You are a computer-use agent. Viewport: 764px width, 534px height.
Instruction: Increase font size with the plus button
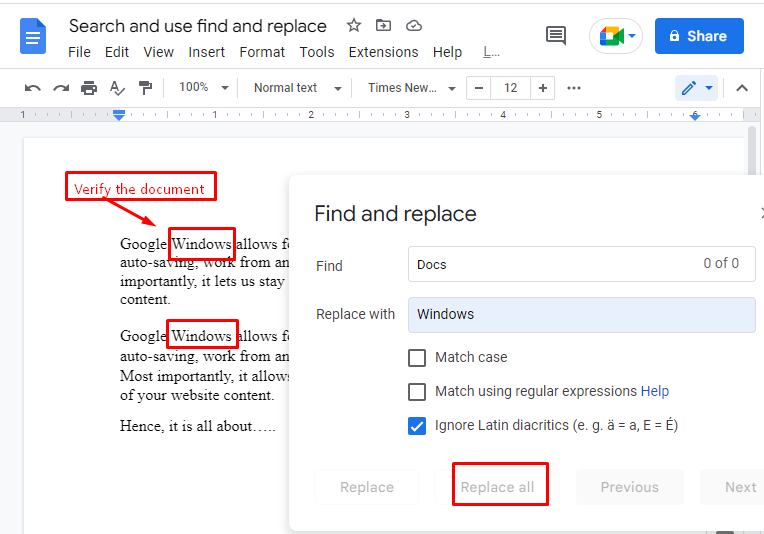coord(543,88)
